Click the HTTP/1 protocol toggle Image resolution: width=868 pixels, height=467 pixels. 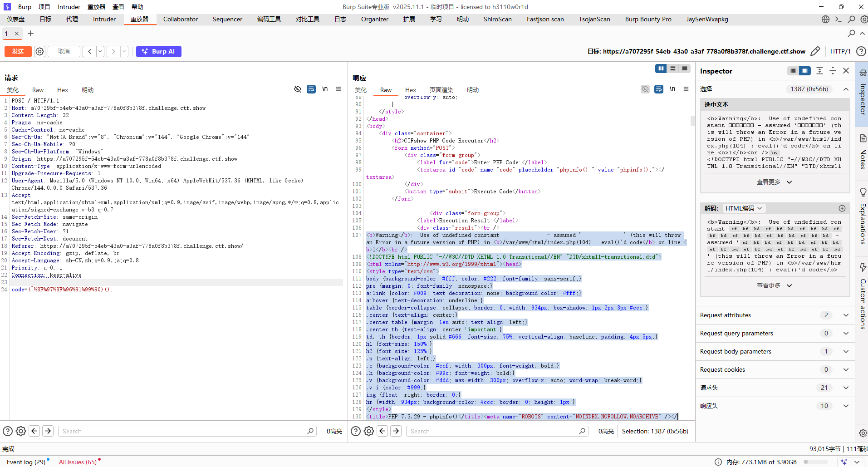(x=840, y=51)
